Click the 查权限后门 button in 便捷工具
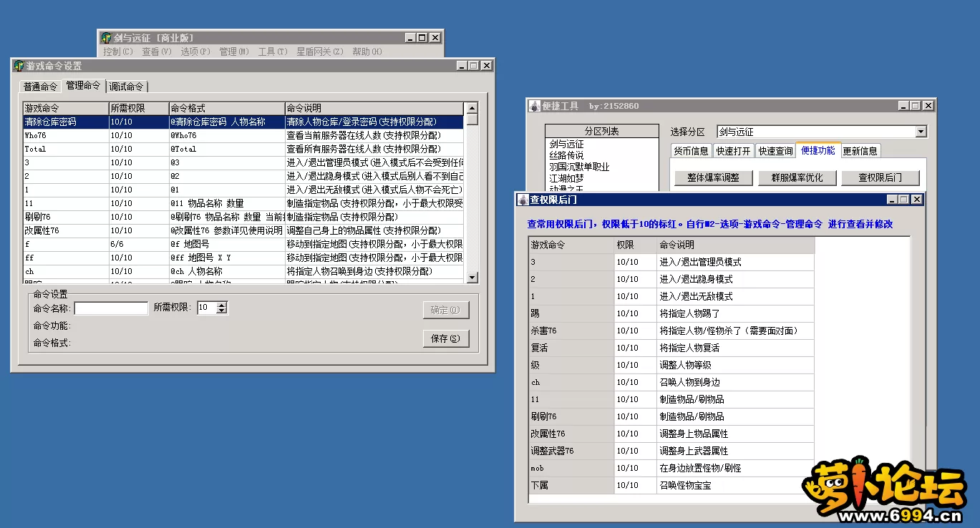The height and width of the screenshot is (528, 980). pos(880,177)
